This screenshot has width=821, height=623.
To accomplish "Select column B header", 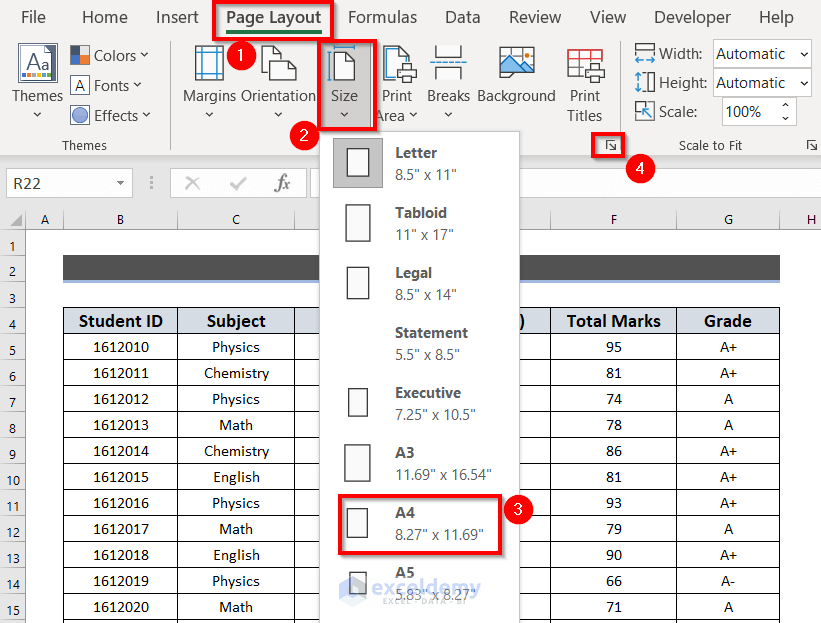I will (120, 219).
